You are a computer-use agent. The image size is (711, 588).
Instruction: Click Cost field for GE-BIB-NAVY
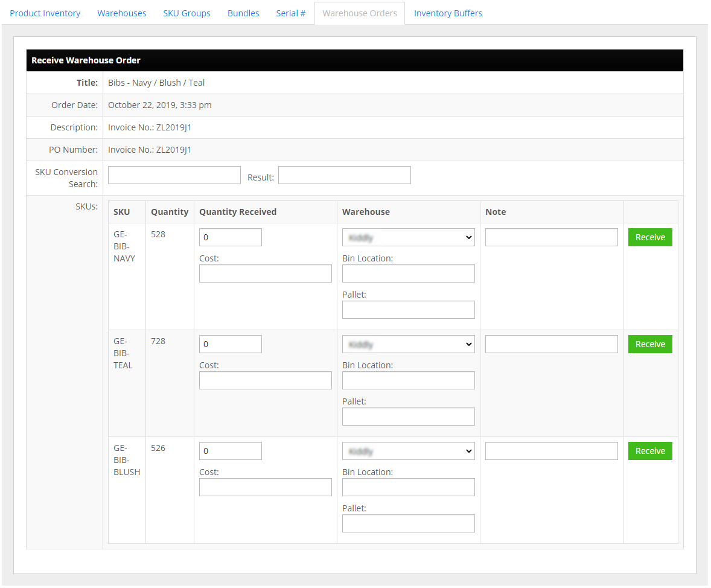(265, 273)
